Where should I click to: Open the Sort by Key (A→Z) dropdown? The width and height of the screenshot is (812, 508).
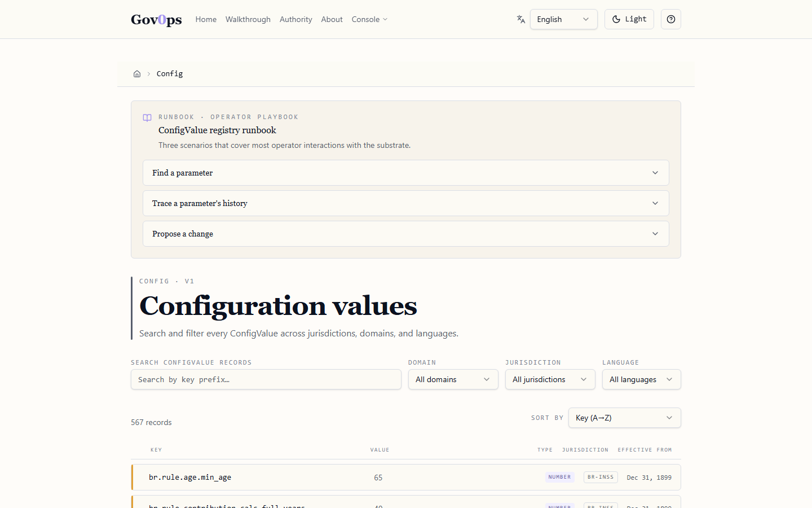click(x=625, y=418)
